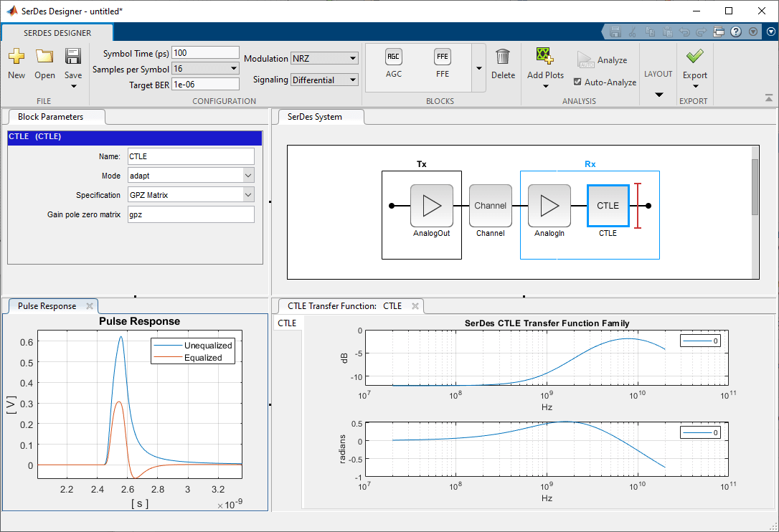The width and height of the screenshot is (779, 532).
Task: Expand the Save dropdown arrow
Action: coord(74,87)
